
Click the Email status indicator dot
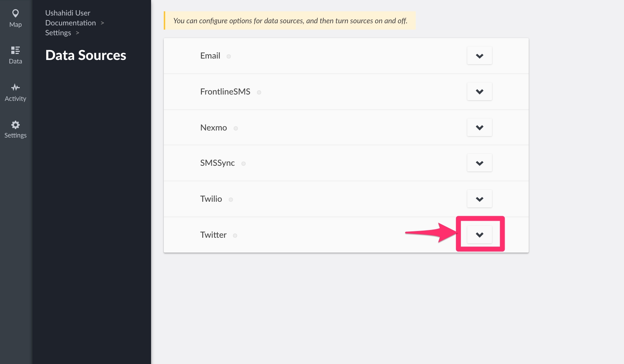(x=229, y=56)
